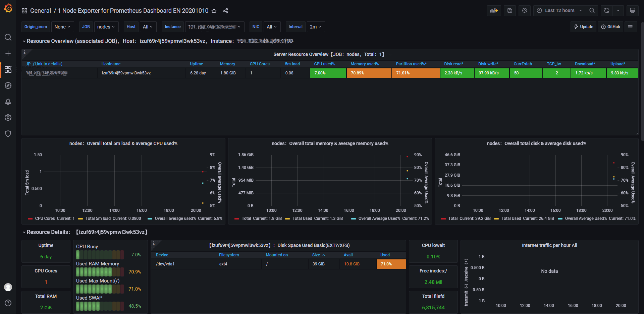Click the Update link button
Screen dimensions: 644x314
[584, 27]
